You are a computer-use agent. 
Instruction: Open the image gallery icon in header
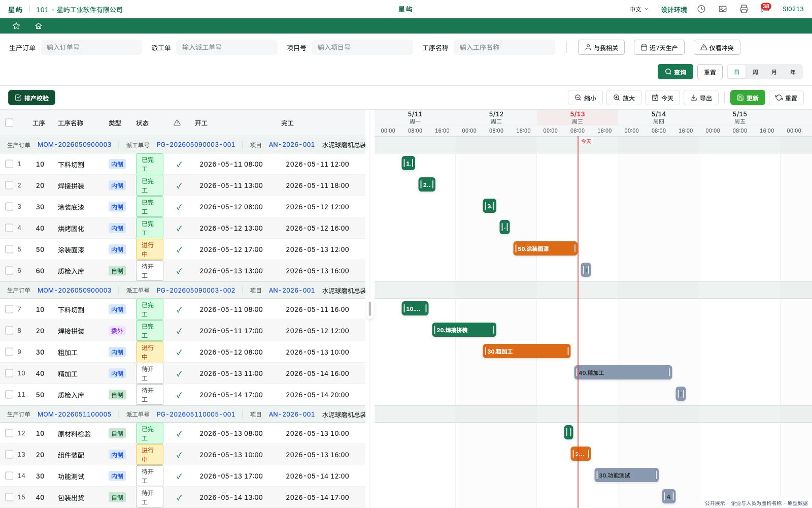pos(723,9)
